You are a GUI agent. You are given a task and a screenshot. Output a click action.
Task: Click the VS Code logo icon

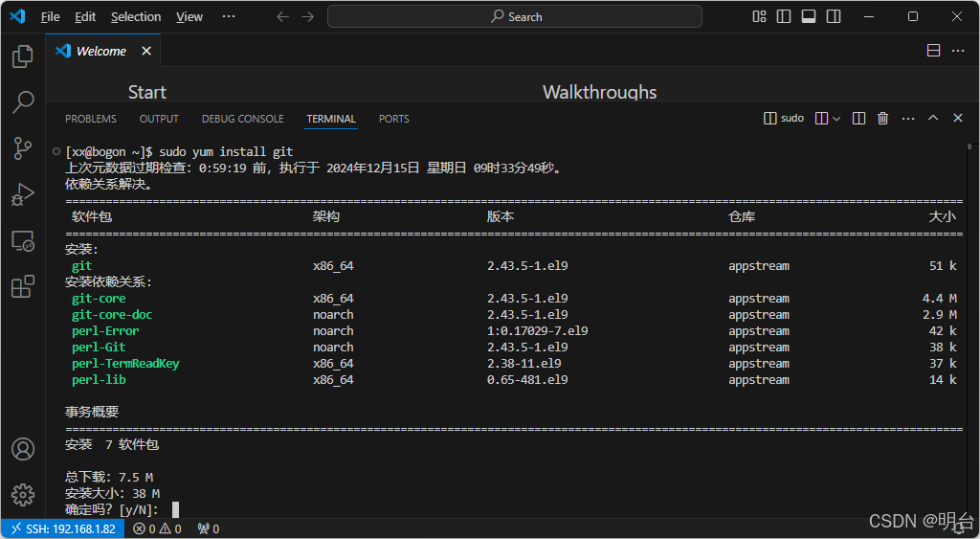pyautogui.click(x=17, y=16)
